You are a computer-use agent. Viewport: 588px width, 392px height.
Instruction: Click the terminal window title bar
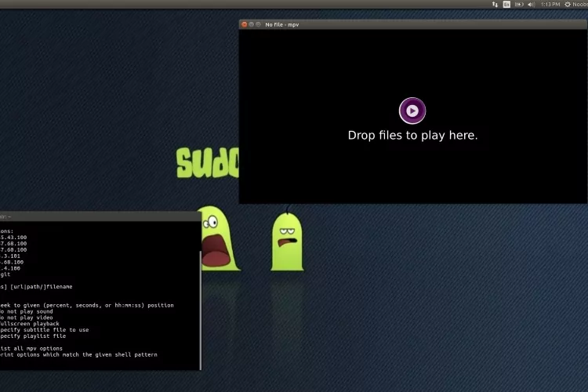click(100, 216)
